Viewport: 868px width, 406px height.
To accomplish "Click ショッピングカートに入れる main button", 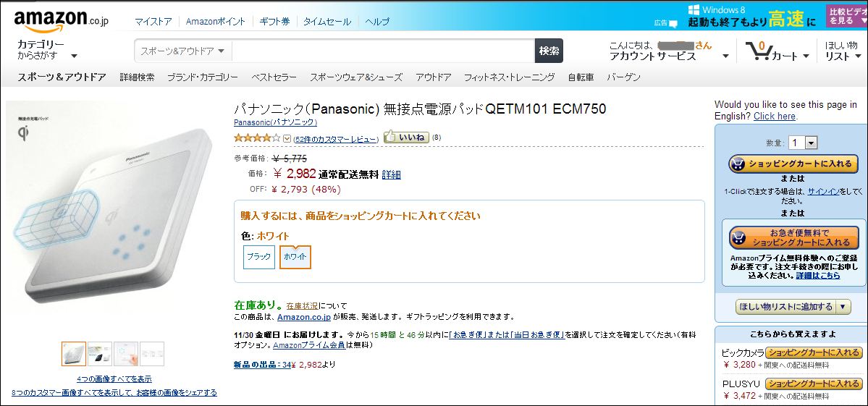I will pyautogui.click(x=793, y=164).
